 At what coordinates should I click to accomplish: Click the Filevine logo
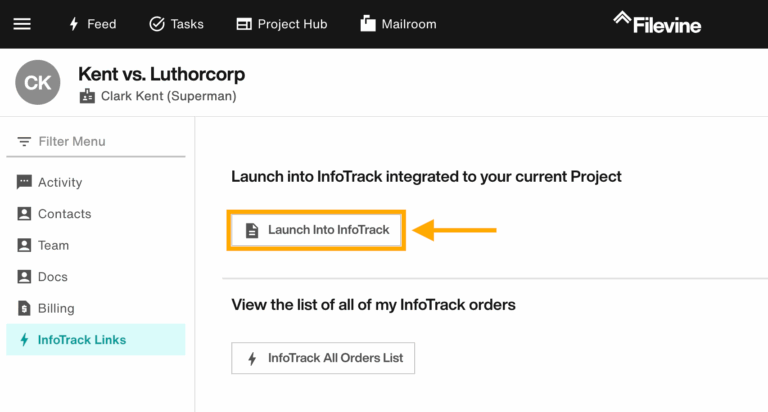[x=657, y=23]
